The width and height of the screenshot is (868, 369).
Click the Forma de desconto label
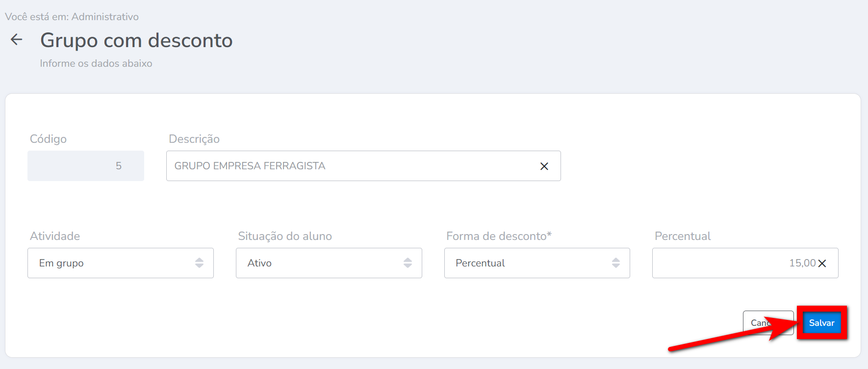tap(499, 236)
